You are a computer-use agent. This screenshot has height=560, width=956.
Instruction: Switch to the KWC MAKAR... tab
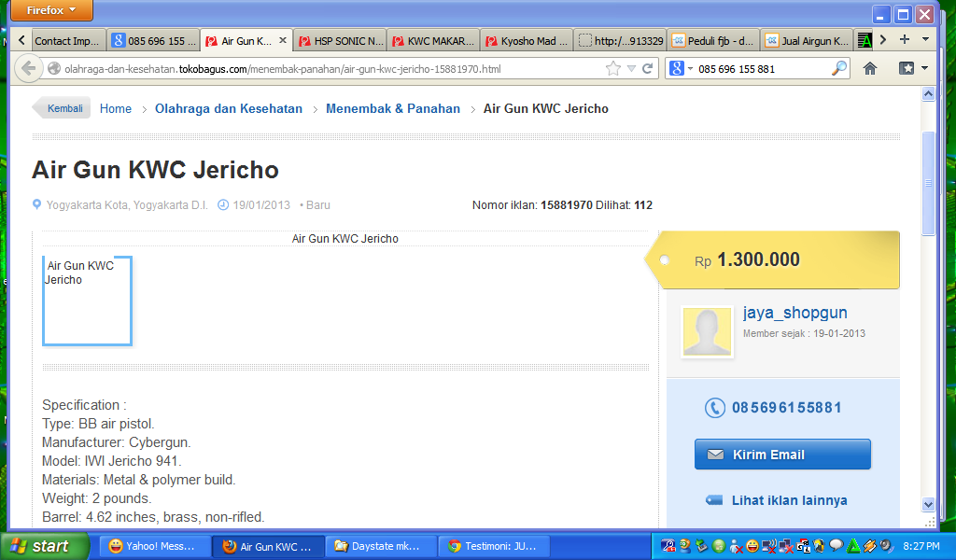click(x=433, y=41)
